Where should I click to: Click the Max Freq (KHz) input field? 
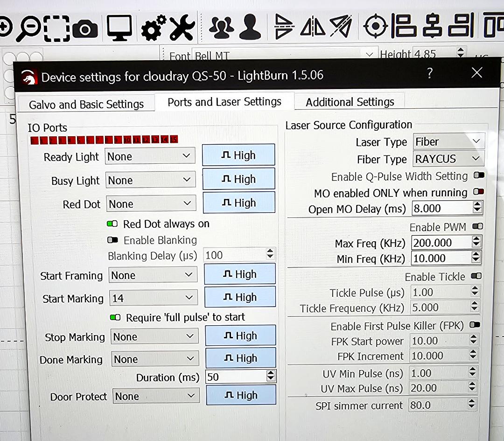(441, 243)
